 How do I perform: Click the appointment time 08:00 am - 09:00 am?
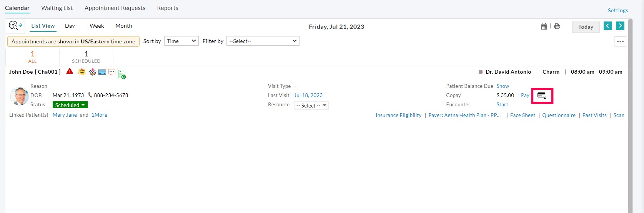[596, 72]
